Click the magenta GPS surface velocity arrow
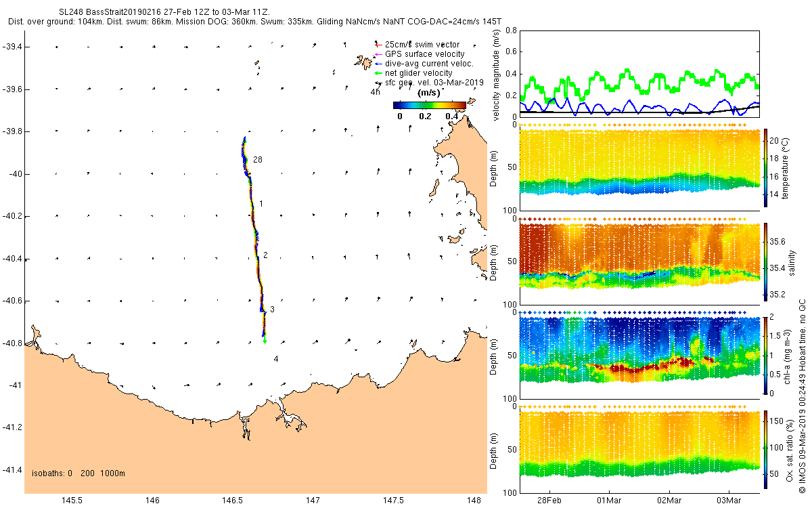 [378, 54]
